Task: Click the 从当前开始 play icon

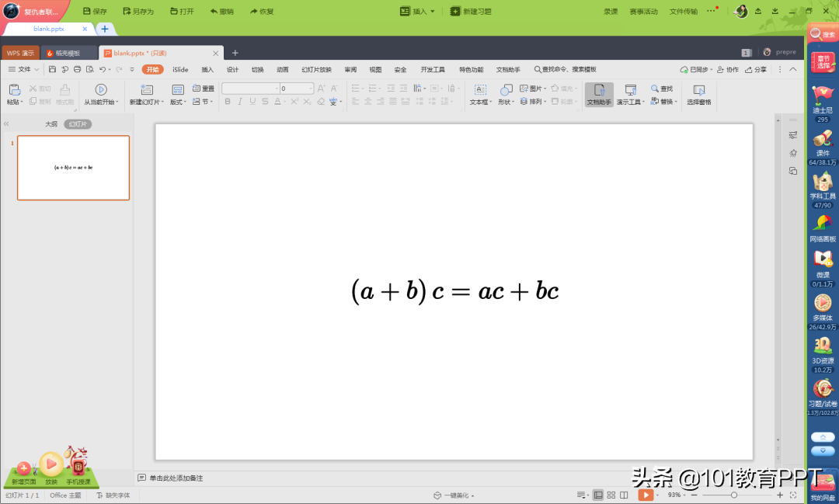Action: [x=100, y=89]
